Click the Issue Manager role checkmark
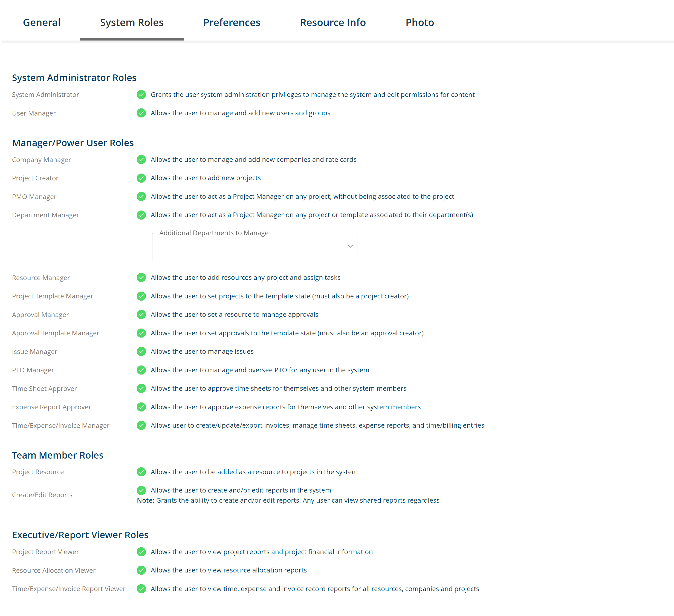674x616 pixels. point(141,352)
